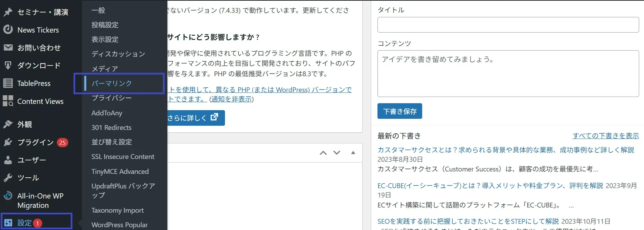Click the 設定 sliders icon
Image resolution: width=644 pixels, height=230 pixels.
pyautogui.click(x=8, y=223)
